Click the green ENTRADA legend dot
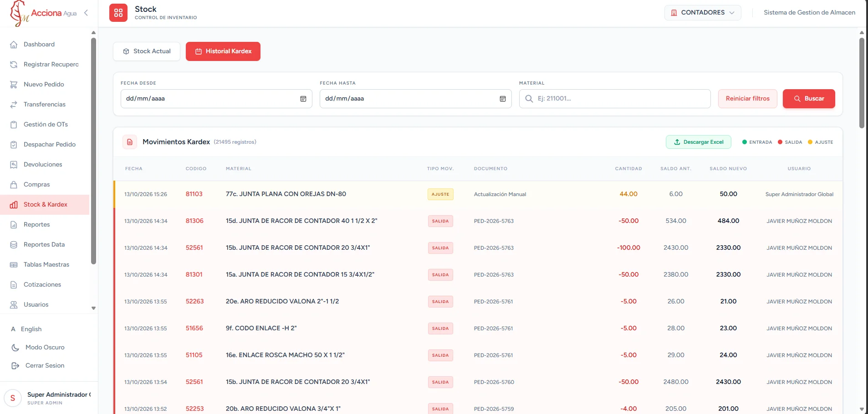This screenshot has height=414, width=868. click(745, 142)
